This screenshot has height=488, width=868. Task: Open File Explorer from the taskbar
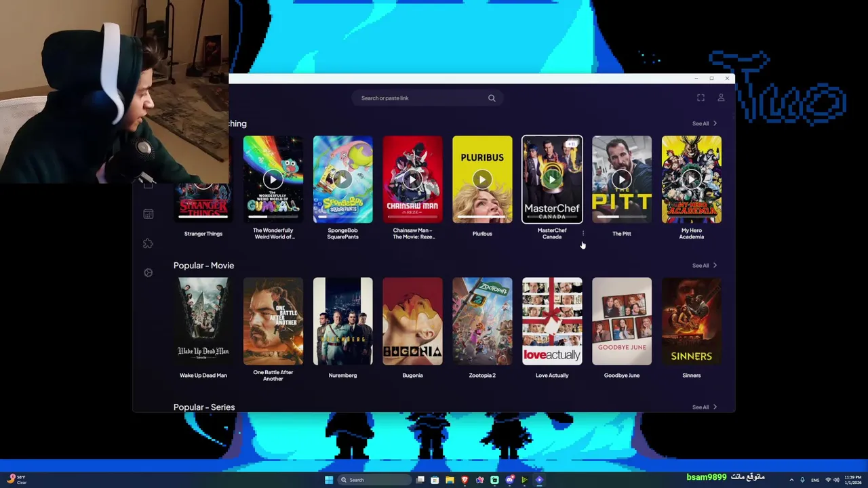coord(450,480)
